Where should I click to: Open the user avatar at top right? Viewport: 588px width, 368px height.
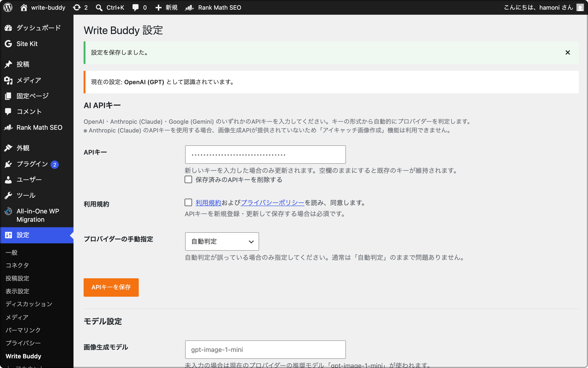(x=580, y=8)
